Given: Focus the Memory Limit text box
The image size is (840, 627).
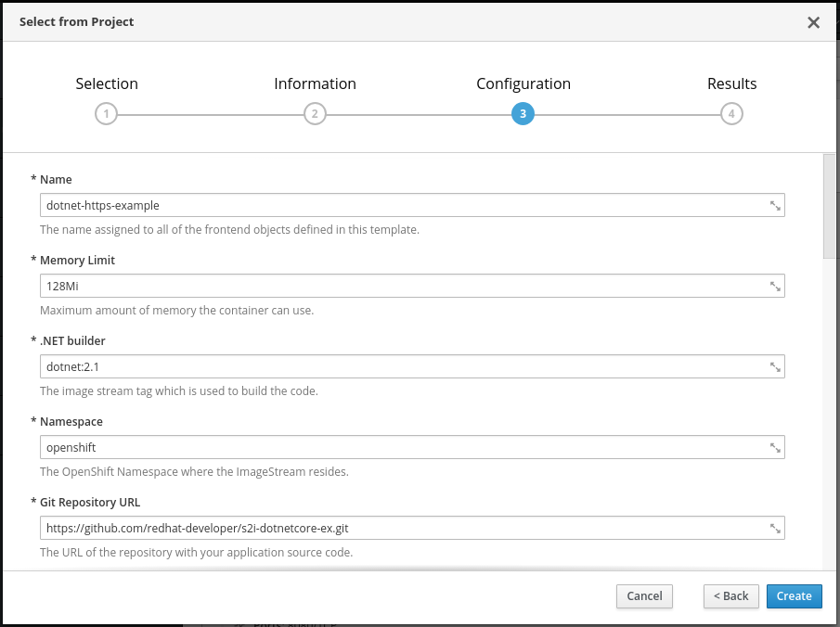Looking at the screenshot, I should tap(399, 286).
